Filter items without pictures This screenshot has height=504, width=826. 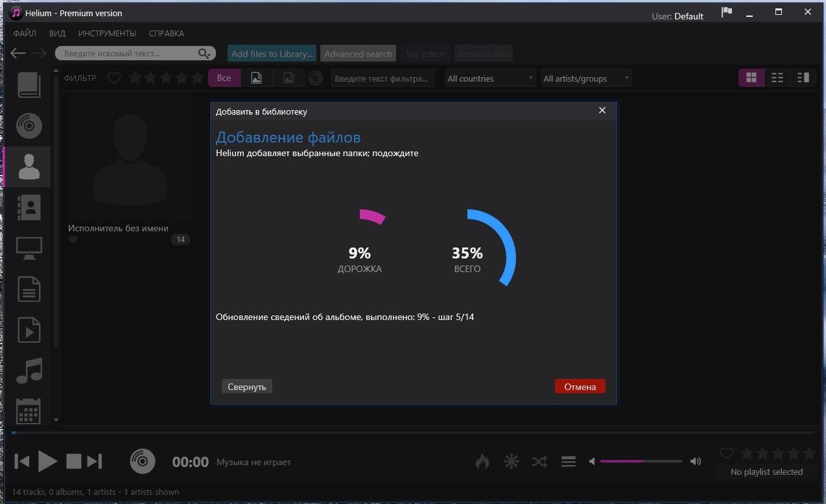(x=289, y=78)
